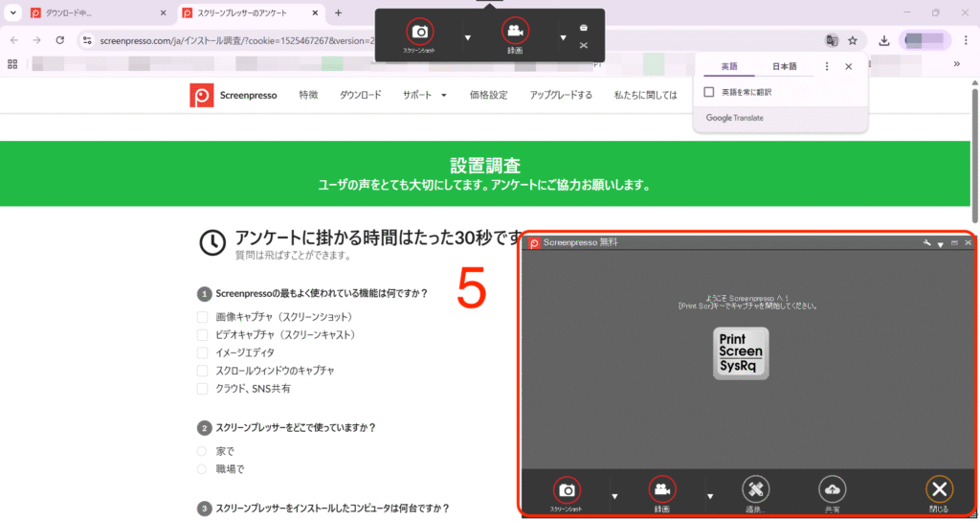Select the 家で radio button
This screenshot has width=980, height=521.
pyautogui.click(x=202, y=451)
